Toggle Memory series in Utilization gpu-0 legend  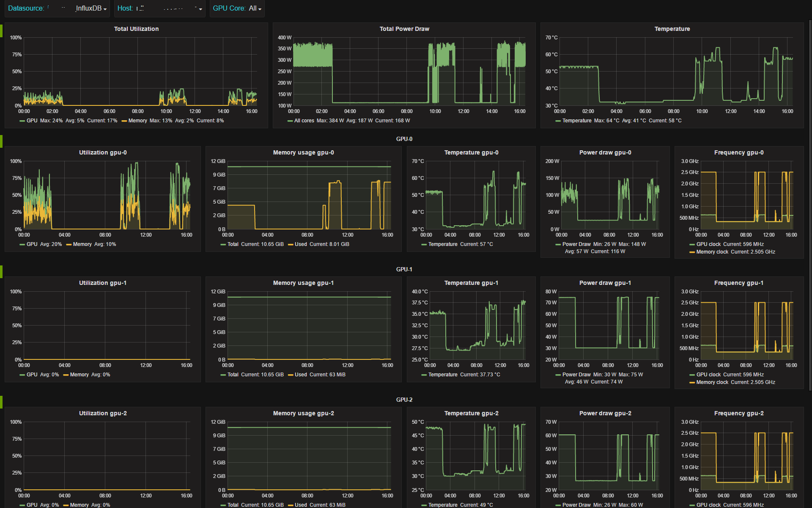[82, 244]
